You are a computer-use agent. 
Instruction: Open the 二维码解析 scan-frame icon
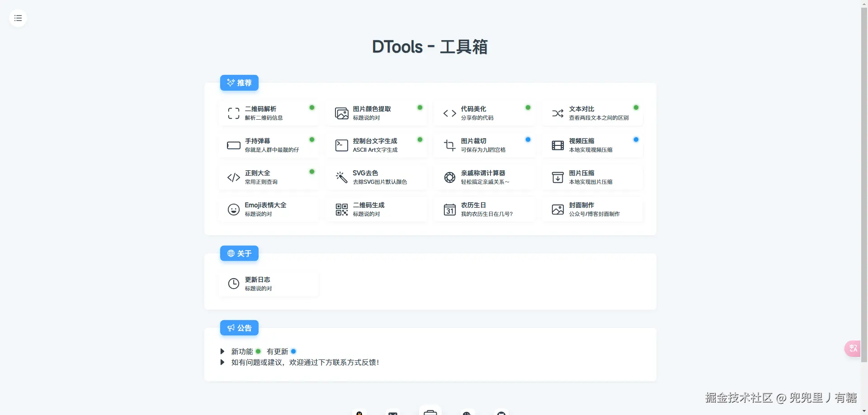coord(234,113)
